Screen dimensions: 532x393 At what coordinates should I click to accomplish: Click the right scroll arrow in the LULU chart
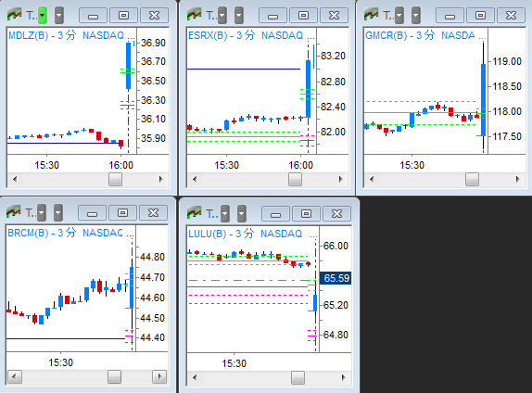pyautogui.click(x=343, y=377)
